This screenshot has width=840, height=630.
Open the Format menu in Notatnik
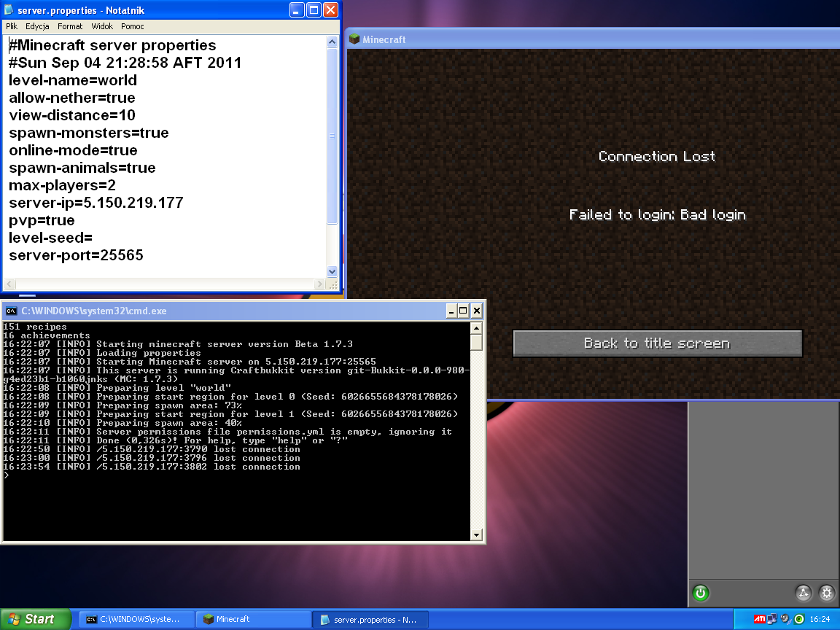[x=70, y=26]
